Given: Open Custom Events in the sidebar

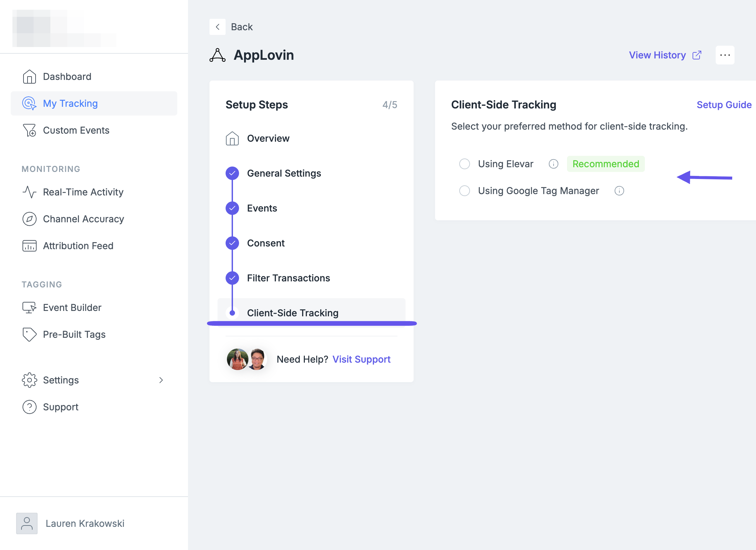Looking at the screenshot, I should (94, 130).
